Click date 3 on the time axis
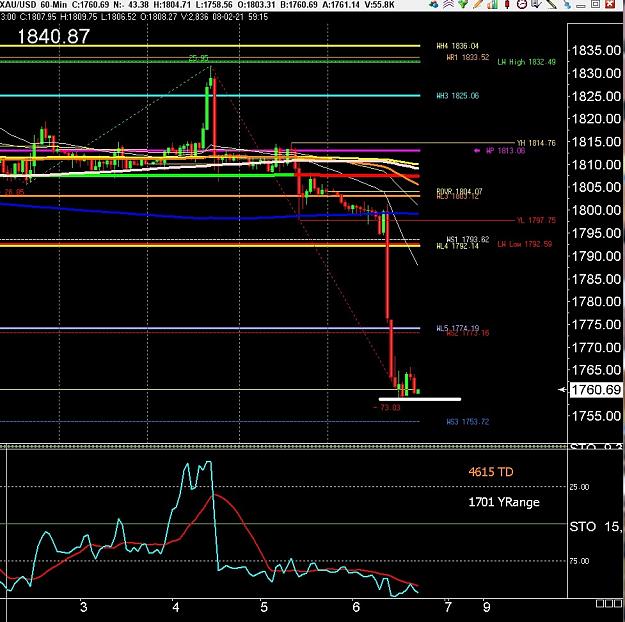 tap(83, 607)
